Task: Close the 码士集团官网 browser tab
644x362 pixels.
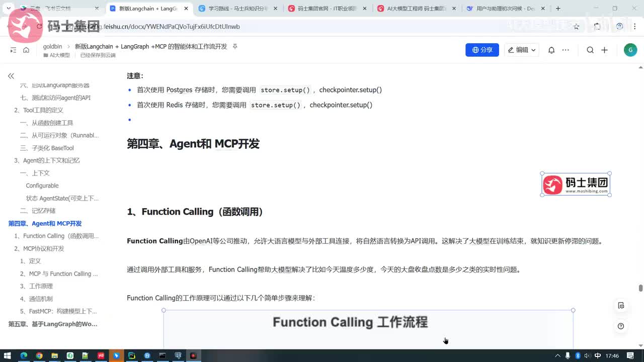Action: [365, 9]
